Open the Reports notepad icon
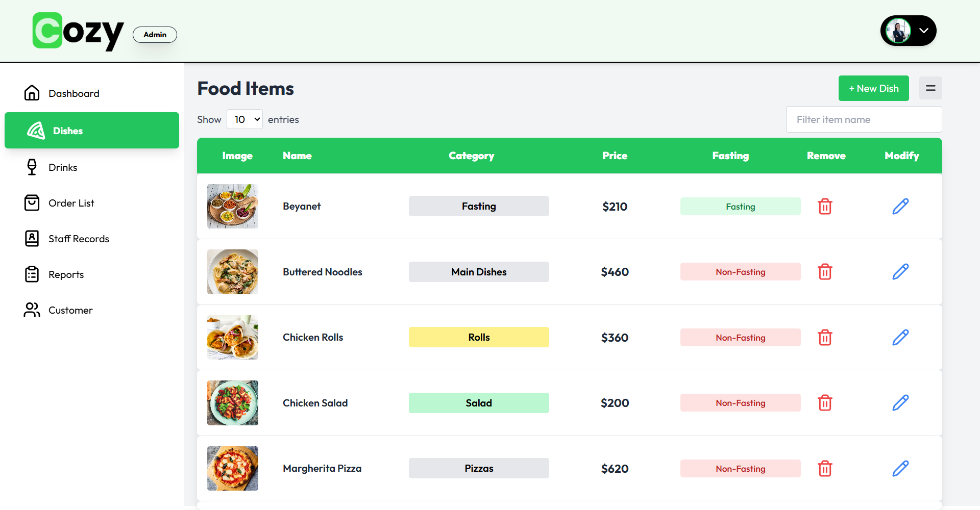This screenshot has width=980, height=510. tap(32, 274)
